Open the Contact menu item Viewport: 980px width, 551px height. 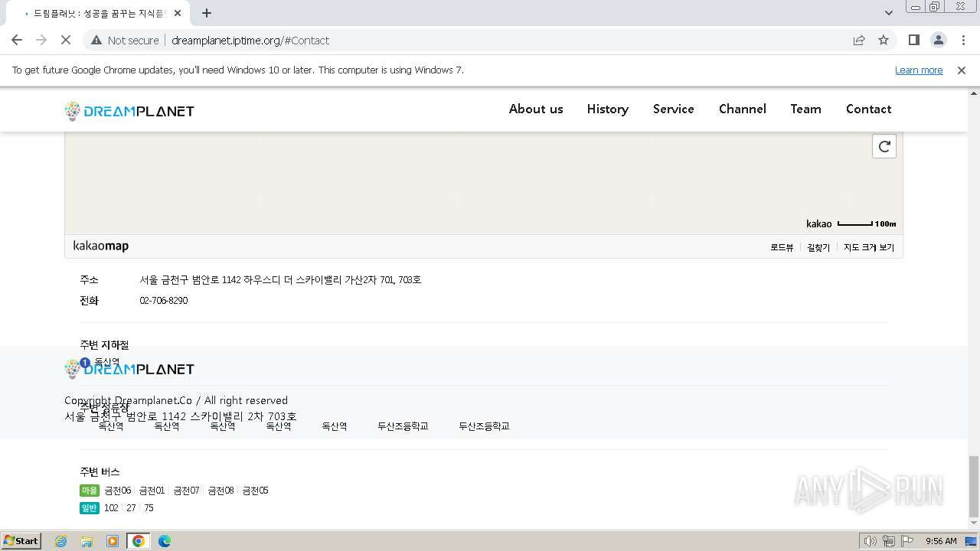(x=869, y=109)
